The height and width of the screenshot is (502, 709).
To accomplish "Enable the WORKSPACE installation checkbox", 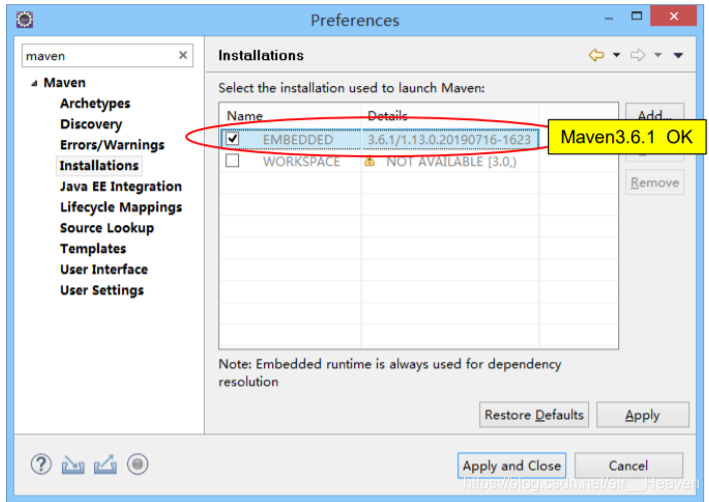I will [232, 161].
